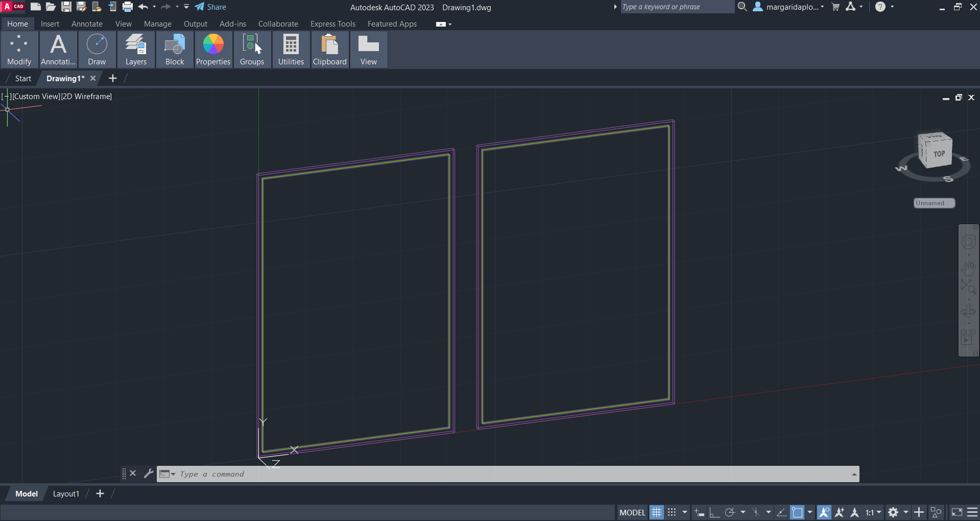Image resolution: width=980 pixels, height=521 pixels.
Task: Toggle the drawing grid display
Action: (x=656, y=512)
